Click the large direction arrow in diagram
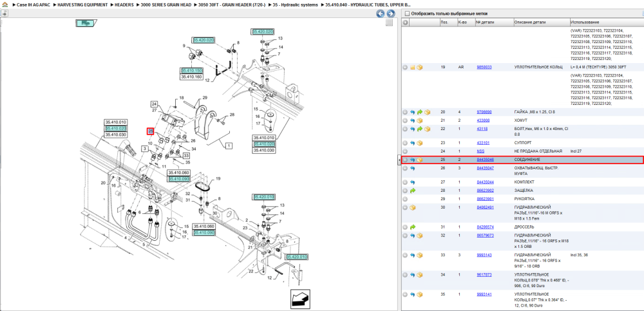 tap(300, 299)
